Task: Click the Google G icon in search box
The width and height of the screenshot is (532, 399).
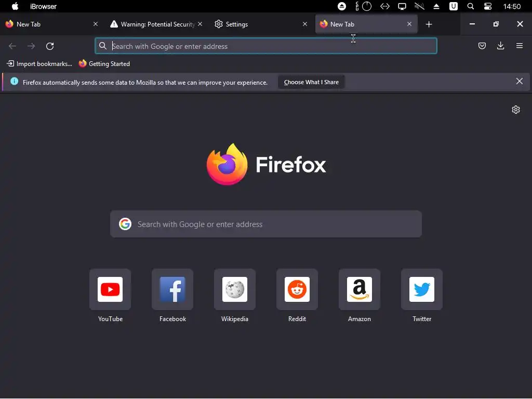Action: (x=125, y=224)
